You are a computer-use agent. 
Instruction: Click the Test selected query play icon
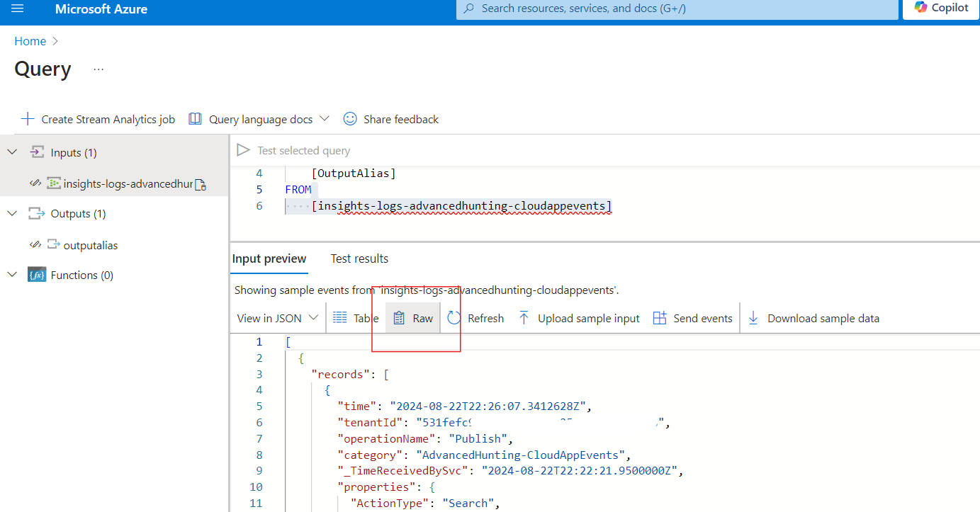(243, 150)
